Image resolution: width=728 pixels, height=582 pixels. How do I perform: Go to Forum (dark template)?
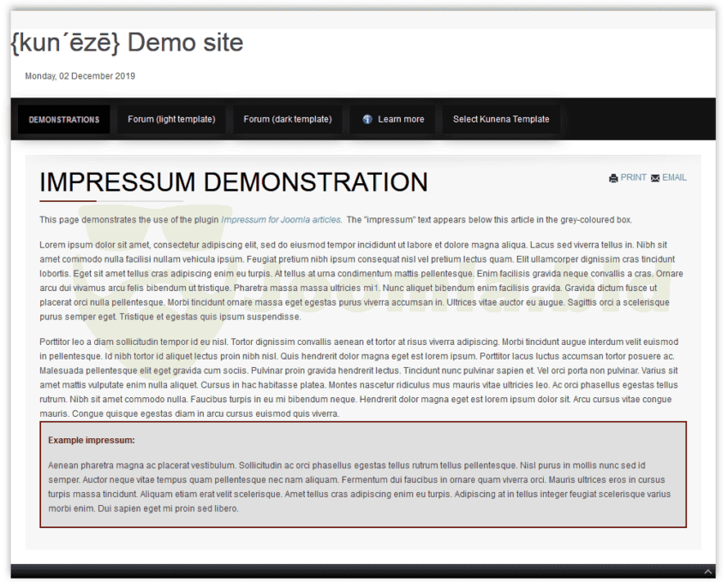[287, 120]
